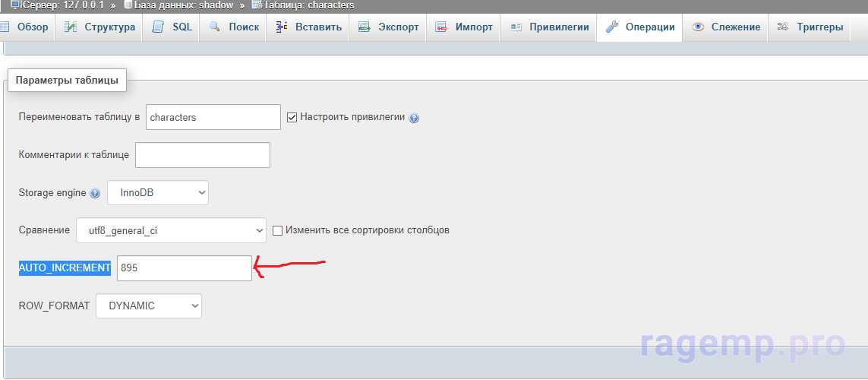
Task: Click the Search magnifier icon
Action: click(x=214, y=27)
